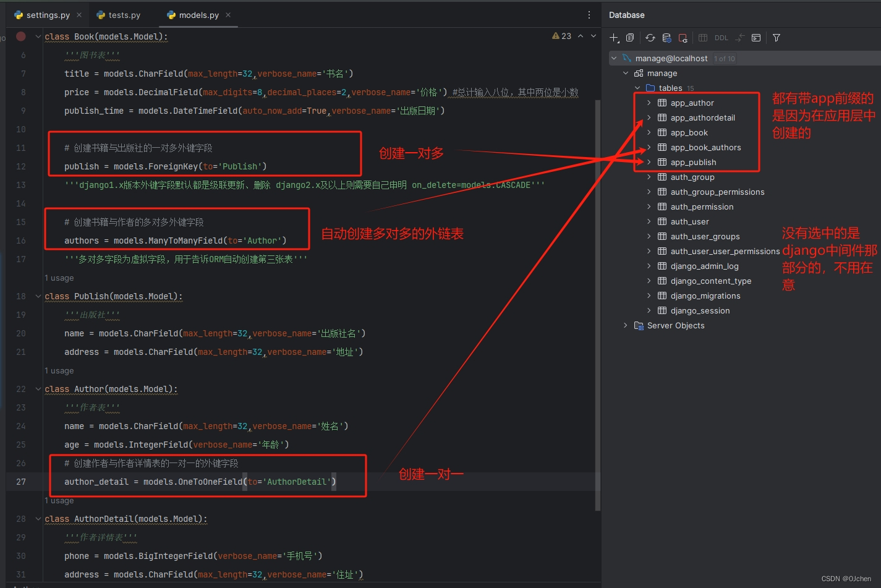Switch to the tests.py tab

119,15
